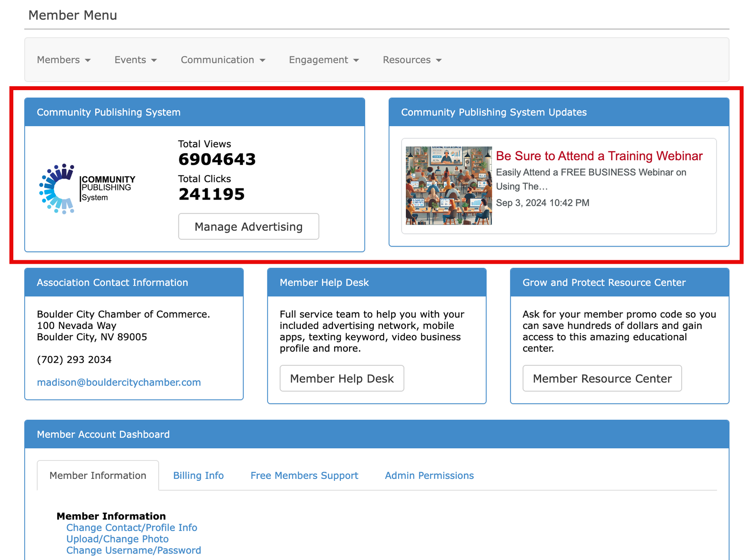Viewport: 753px width, 560px height.
Task: Open the Free Members Support tab
Action: point(304,475)
